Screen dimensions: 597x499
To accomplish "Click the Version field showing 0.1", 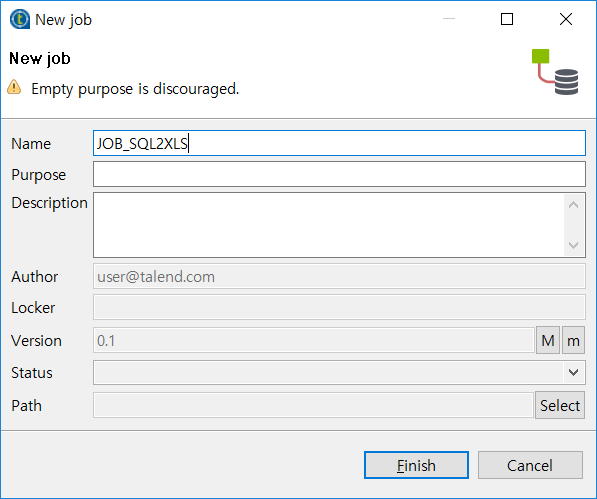I will [x=314, y=340].
